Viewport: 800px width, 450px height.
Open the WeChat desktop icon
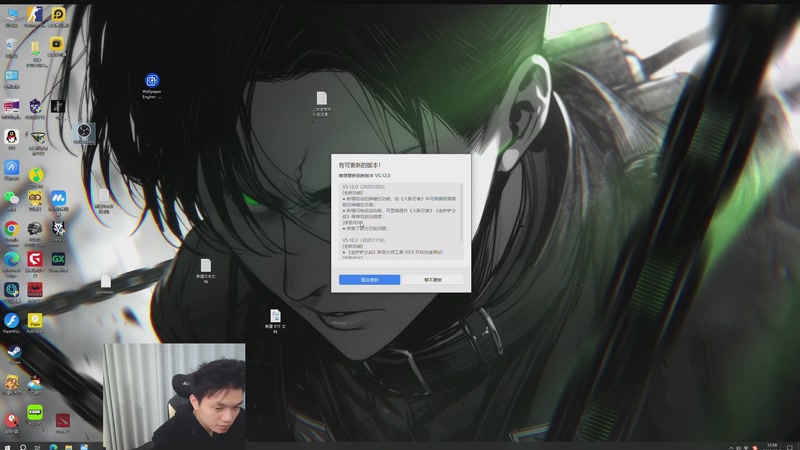pos(11,200)
